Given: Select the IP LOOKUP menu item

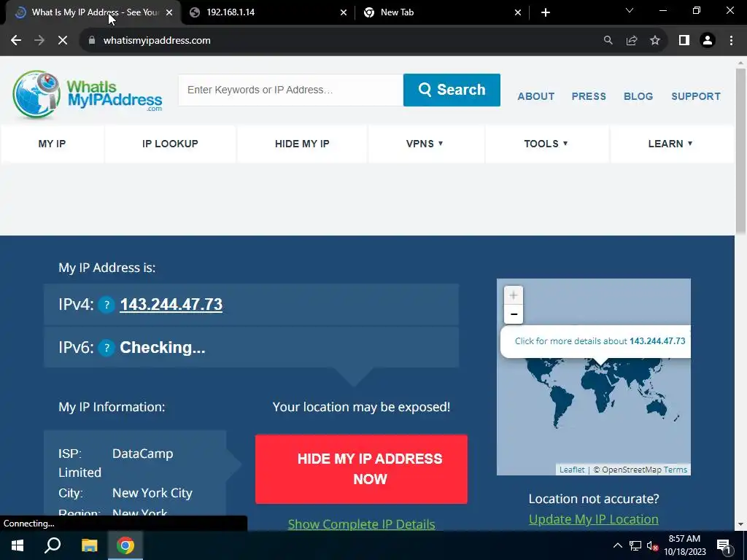Looking at the screenshot, I should 170,144.
